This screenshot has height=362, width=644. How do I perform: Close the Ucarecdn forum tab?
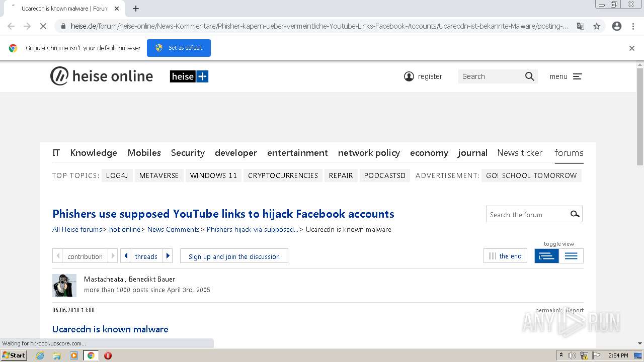coord(117,9)
